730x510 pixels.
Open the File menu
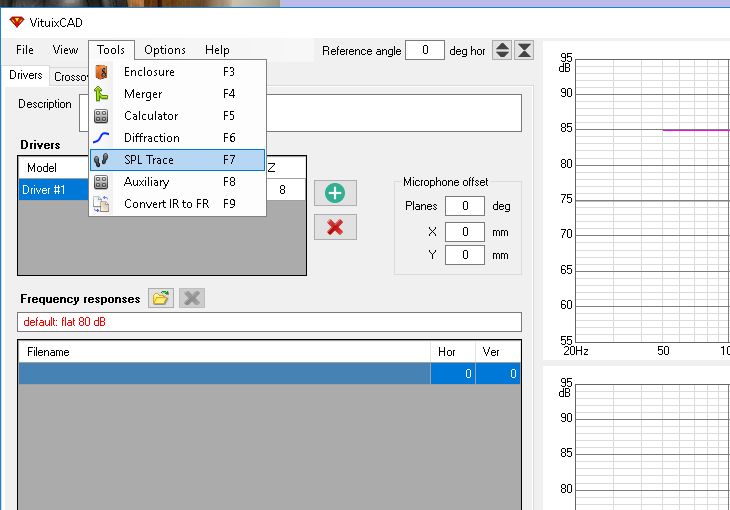(x=25, y=50)
